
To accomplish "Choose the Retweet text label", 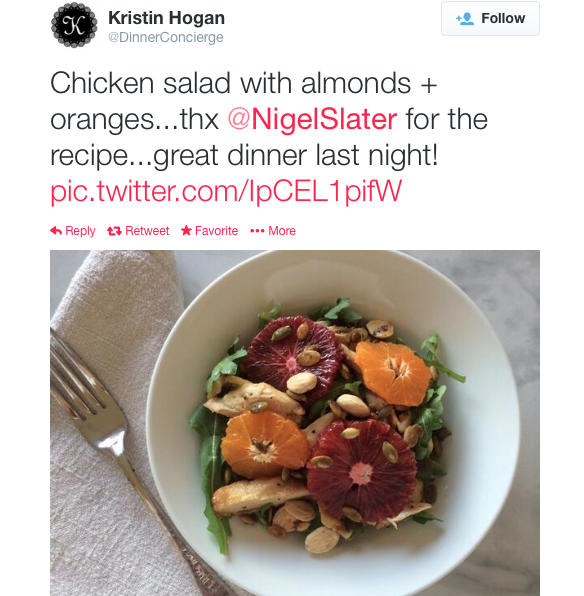I will coord(147,231).
